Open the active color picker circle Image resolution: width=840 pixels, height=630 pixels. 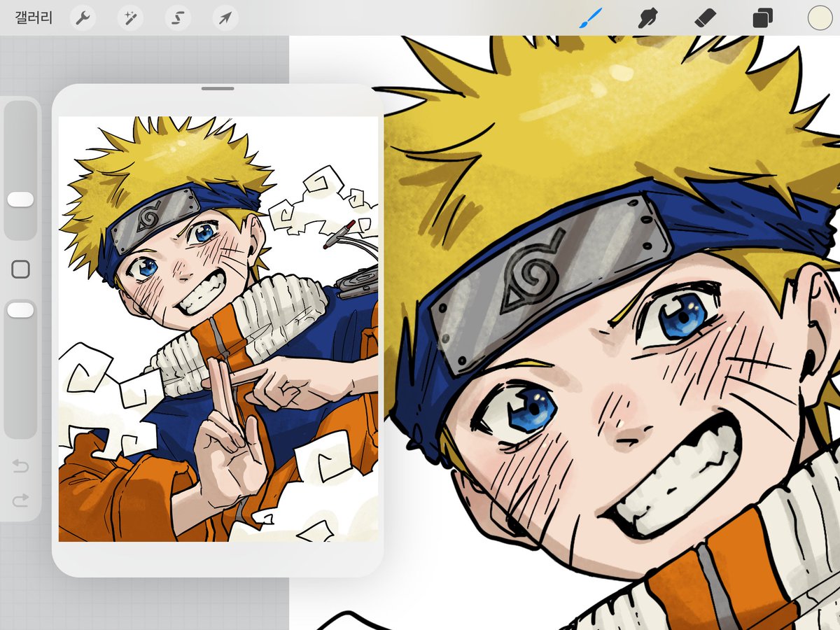click(819, 17)
